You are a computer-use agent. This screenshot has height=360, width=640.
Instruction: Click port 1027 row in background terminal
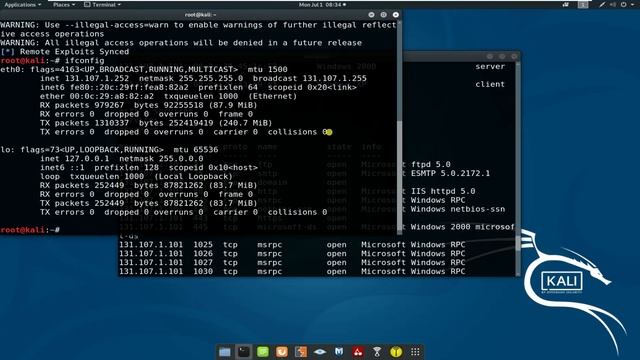[292, 263]
